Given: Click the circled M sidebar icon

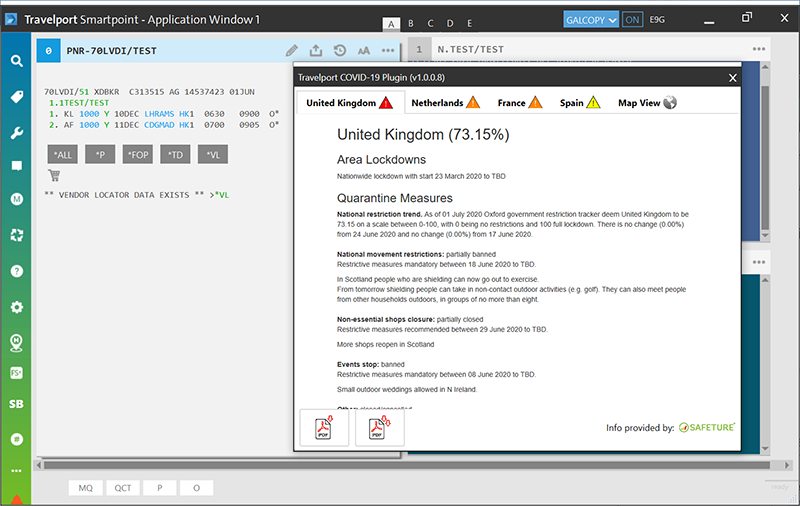Looking at the screenshot, I should point(16,199).
